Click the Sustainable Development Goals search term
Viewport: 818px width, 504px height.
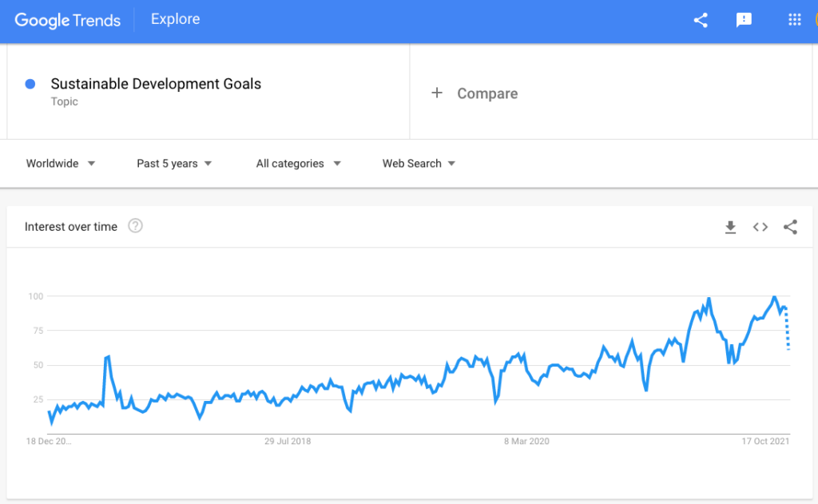155,83
